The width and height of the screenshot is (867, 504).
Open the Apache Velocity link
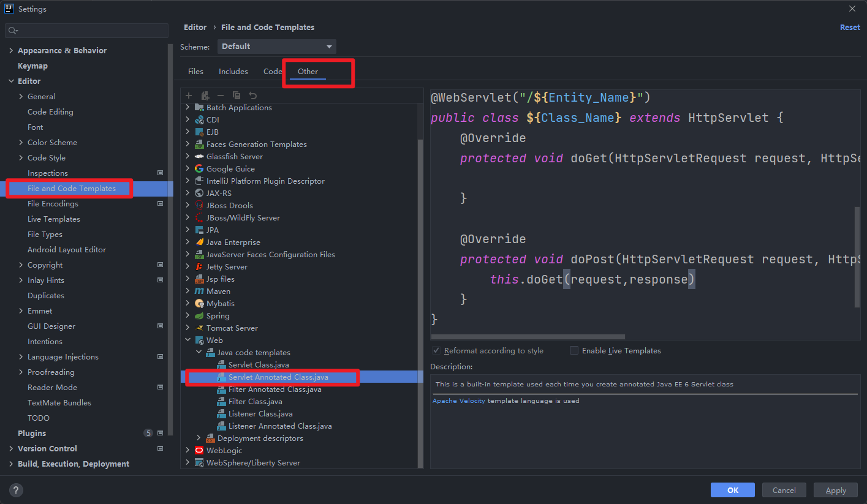tap(458, 401)
